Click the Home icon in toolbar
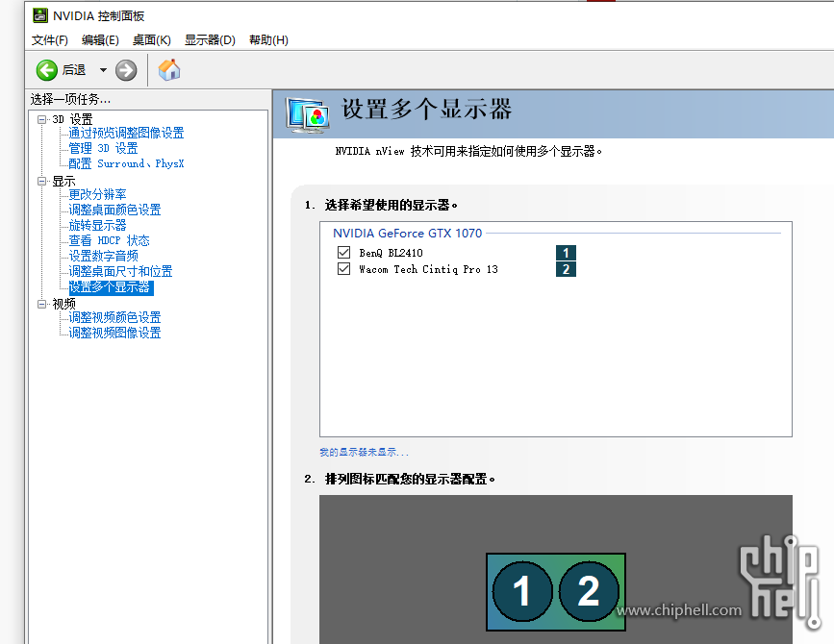834x644 pixels. (x=169, y=70)
